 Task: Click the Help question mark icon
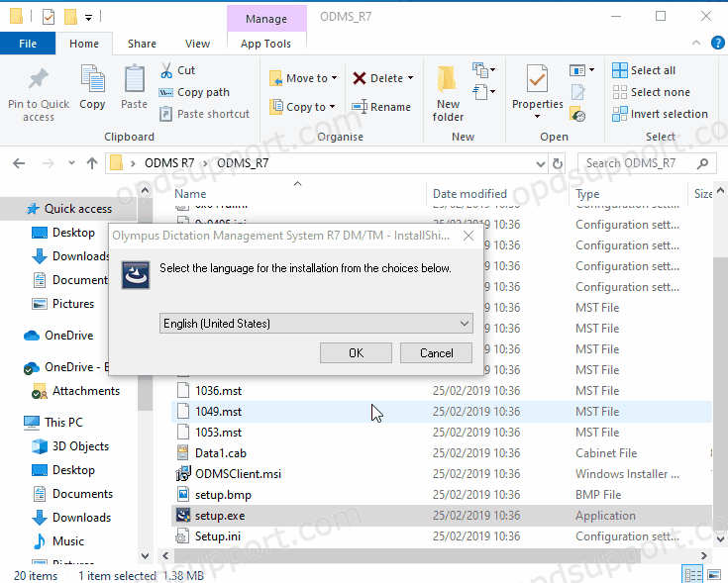tap(718, 44)
